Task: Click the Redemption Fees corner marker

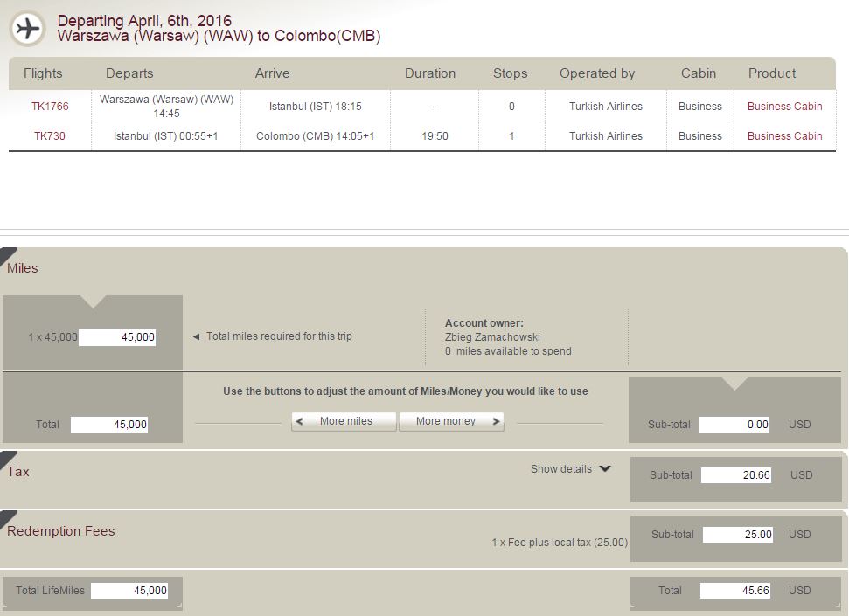Action: click(8, 518)
